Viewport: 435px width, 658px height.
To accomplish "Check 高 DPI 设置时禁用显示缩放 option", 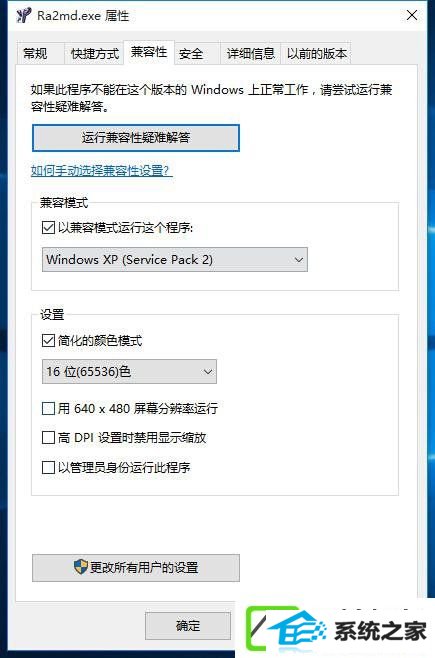I will coord(48,438).
